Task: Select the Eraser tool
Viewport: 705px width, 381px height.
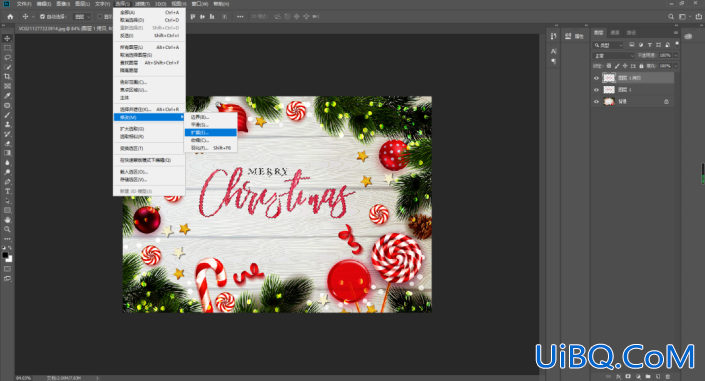Action: pyautogui.click(x=7, y=143)
